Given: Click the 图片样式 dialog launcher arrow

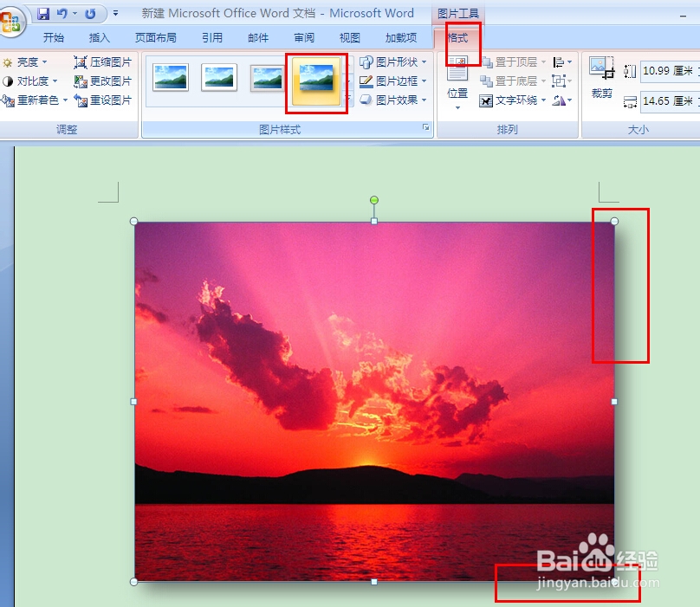Looking at the screenshot, I should tap(426, 126).
